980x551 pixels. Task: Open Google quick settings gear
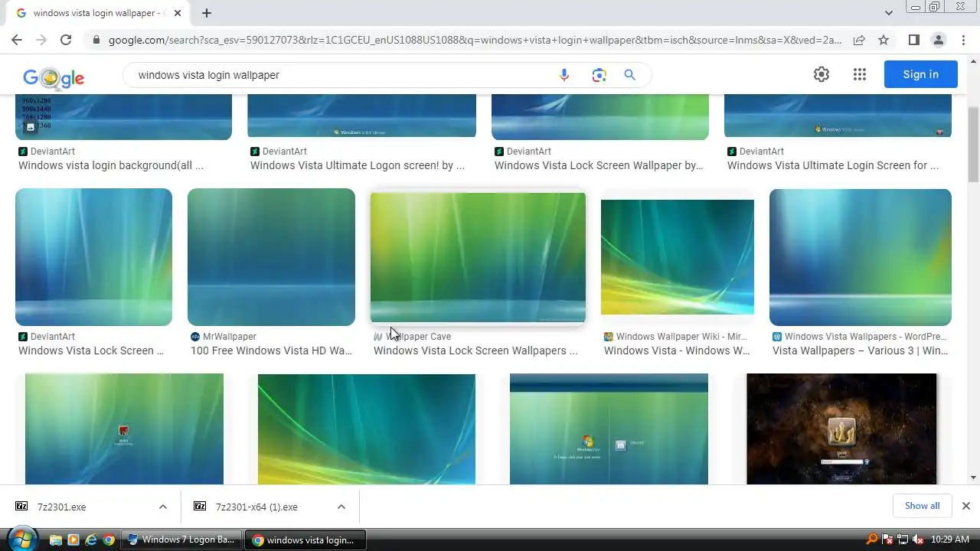(822, 74)
